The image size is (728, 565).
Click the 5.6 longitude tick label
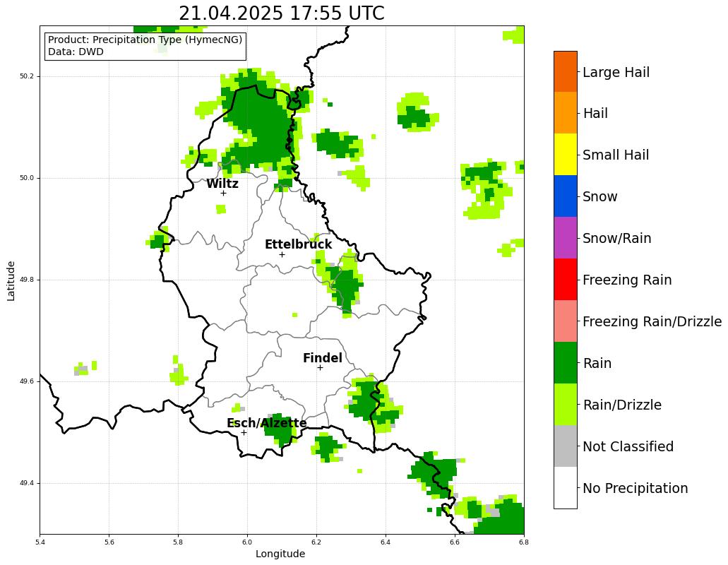[x=109, y=542]
